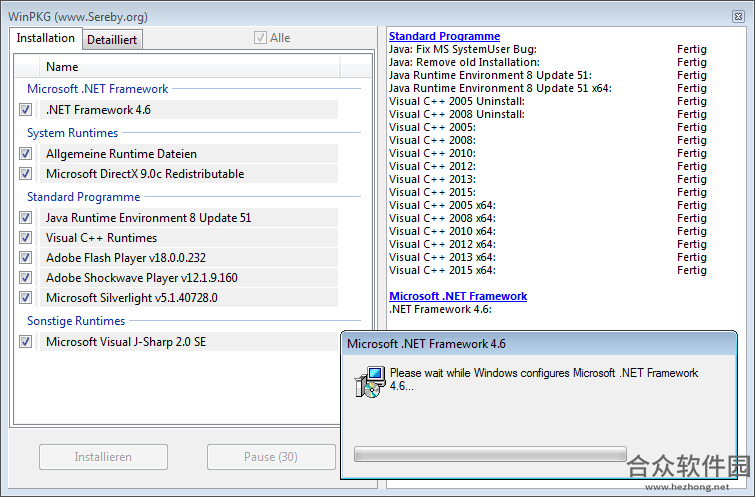Close the WinPKG window
Viewport: 755px width, 497px height.
coord(738,16)
